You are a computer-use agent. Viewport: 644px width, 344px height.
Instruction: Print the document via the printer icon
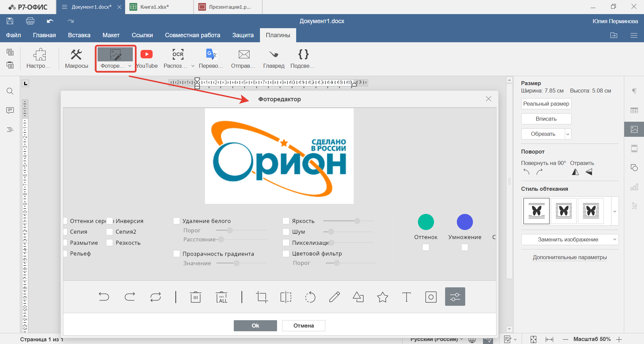pos(30,21)
